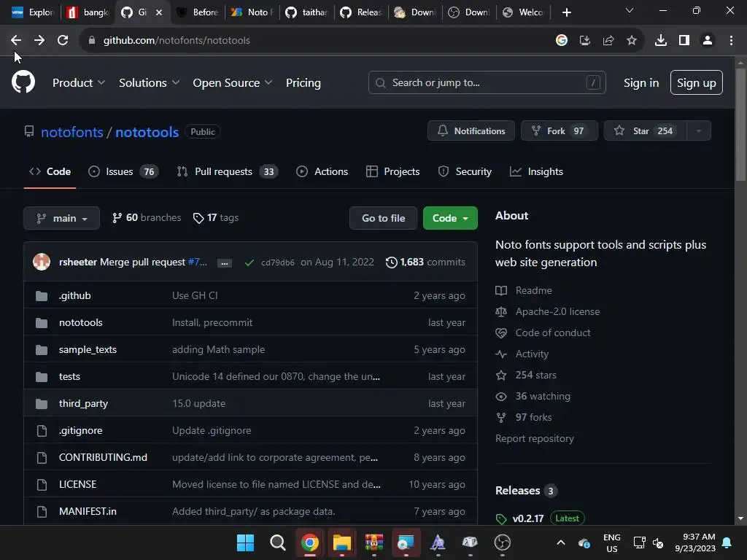Open CONTRIBUTING.md file
The height and width of the screenshot is (560, 747).
tap(103, 457)
